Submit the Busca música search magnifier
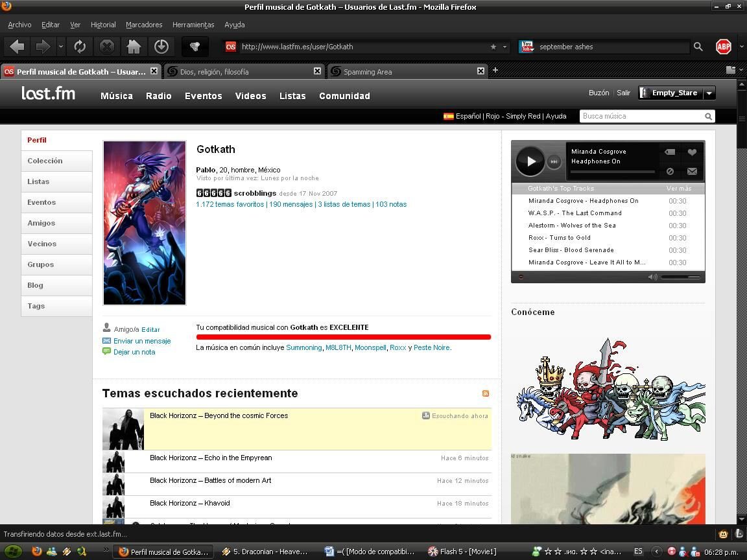747x560 pixels. click(708, 116)
